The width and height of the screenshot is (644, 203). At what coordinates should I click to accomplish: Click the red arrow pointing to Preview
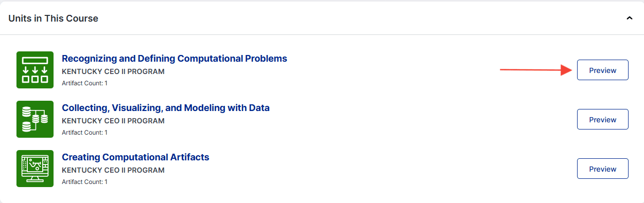click(x=536, y=70)
